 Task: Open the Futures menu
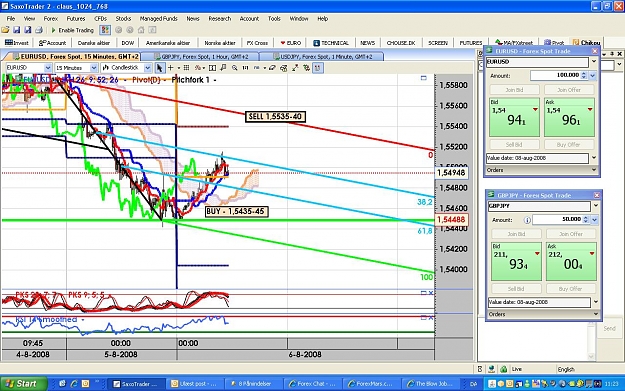pos(76,18)
